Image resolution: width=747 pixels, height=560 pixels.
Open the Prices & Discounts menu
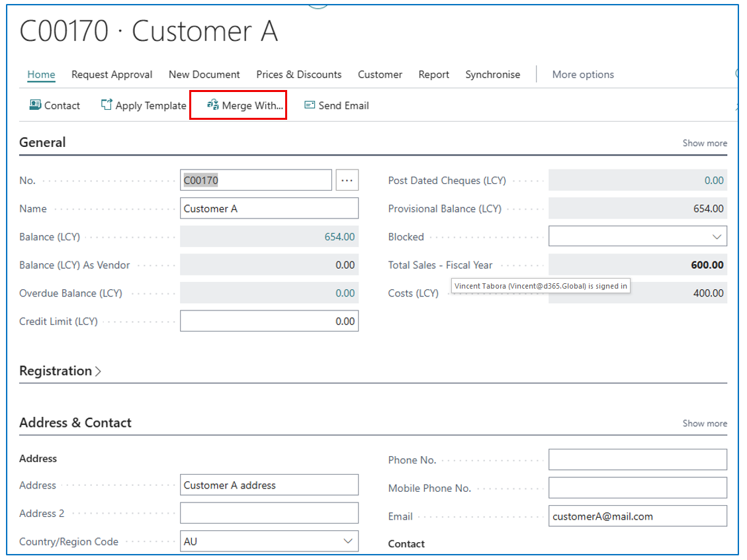[x=299, y=75]
